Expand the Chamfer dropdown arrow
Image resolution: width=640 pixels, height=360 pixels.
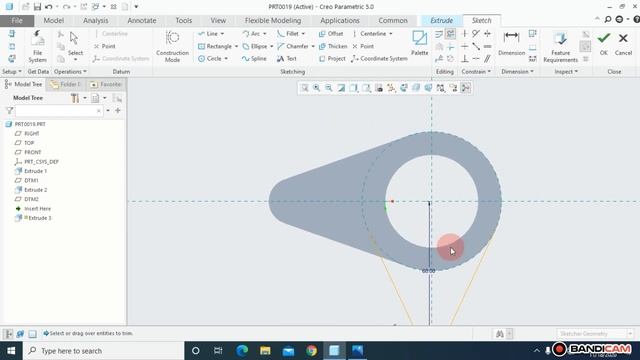click(313, 47)
